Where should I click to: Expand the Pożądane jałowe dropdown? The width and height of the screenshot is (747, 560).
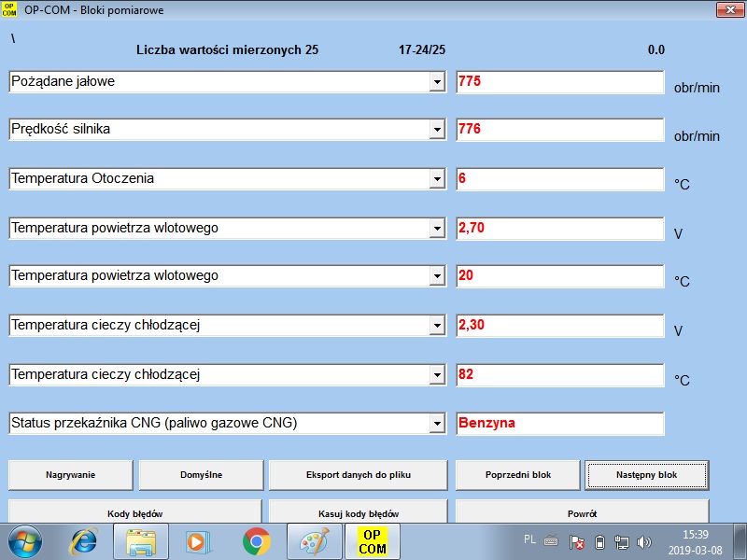pyautogui.click(x=436, y=82)
